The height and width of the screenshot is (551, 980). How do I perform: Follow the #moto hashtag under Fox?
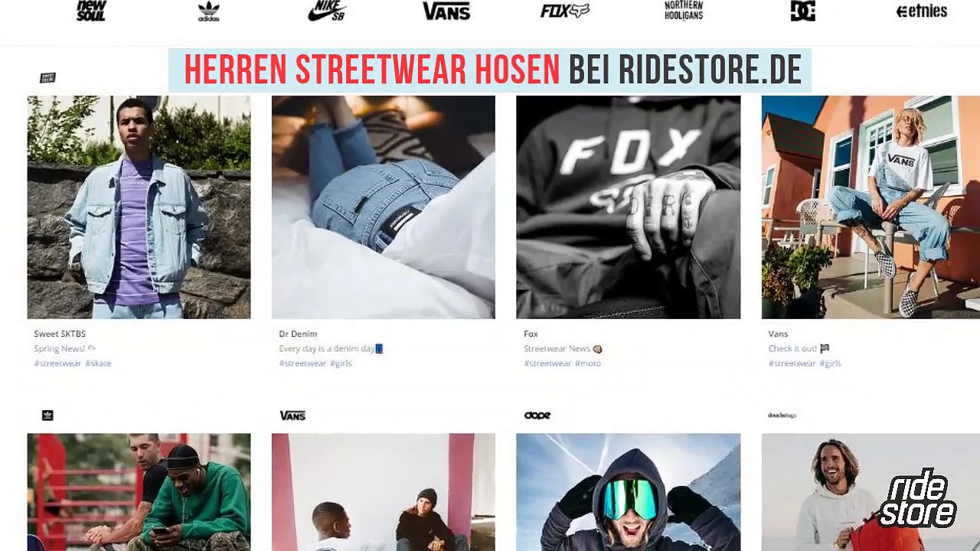pyautogui.click(x=588, y=364)
